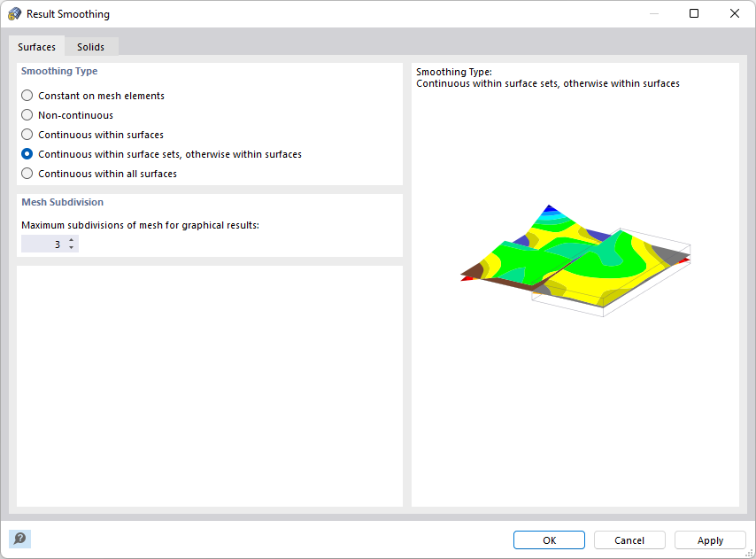
Task: Confirm with the OK button
Action: tap(549, 540)
